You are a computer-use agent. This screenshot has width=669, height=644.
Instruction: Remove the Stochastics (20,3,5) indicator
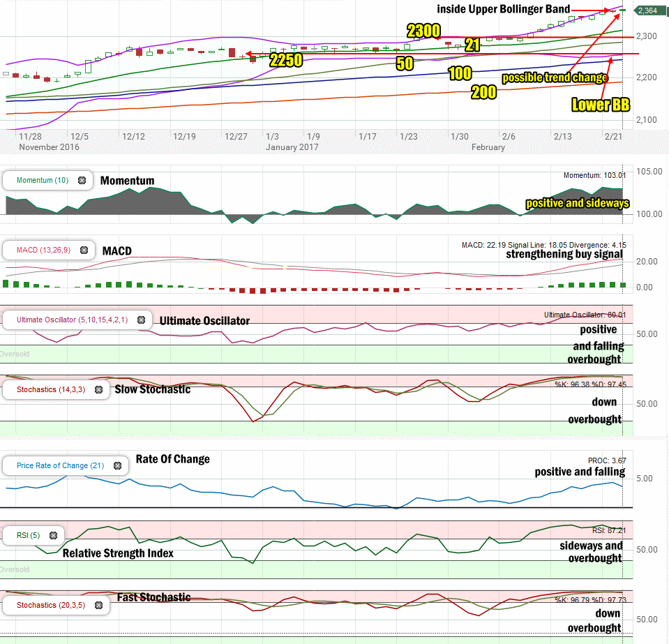[x=98, y=605]
